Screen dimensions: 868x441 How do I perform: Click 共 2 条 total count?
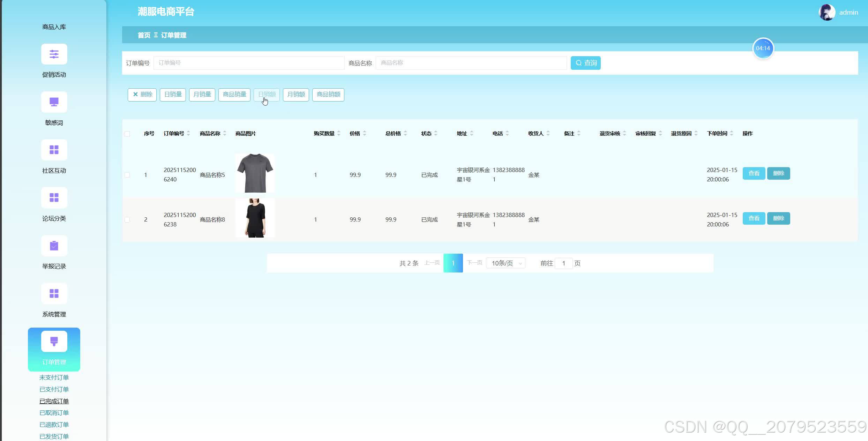tap(409, 263)
